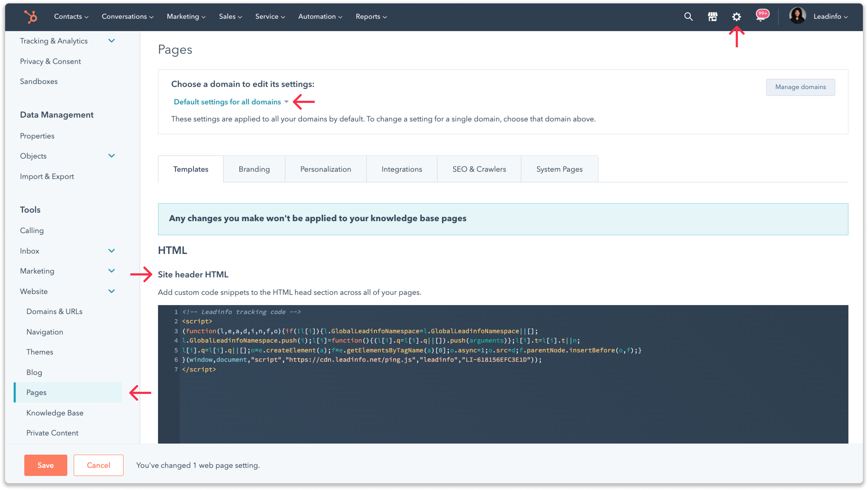Open Private Content settings
Screen dimensions: 868x490
52,433
